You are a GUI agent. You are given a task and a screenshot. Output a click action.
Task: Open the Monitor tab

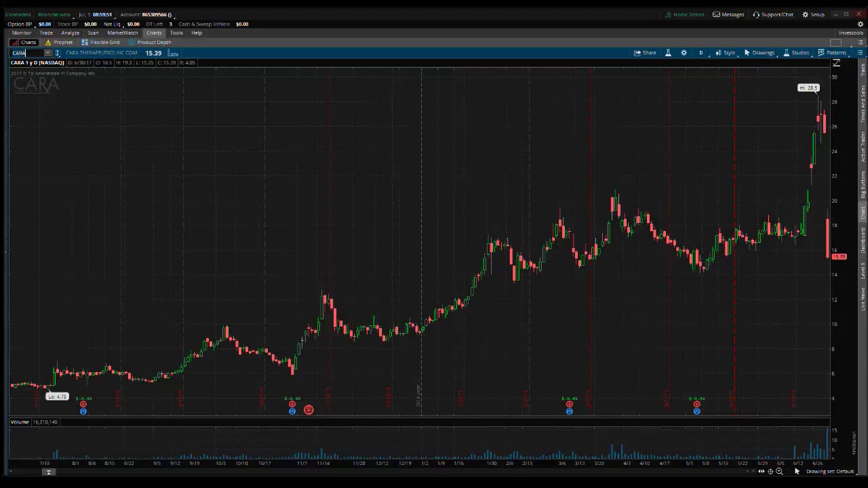[21, 33]
